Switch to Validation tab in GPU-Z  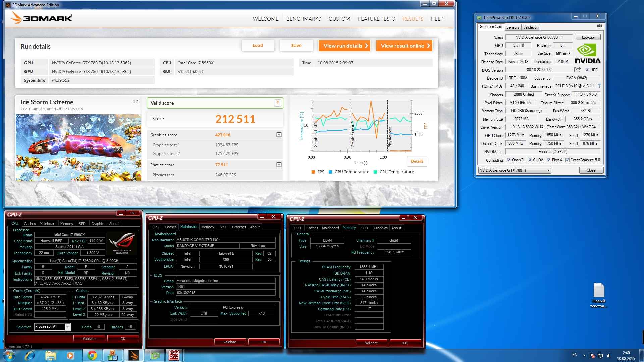pos(531,27)
